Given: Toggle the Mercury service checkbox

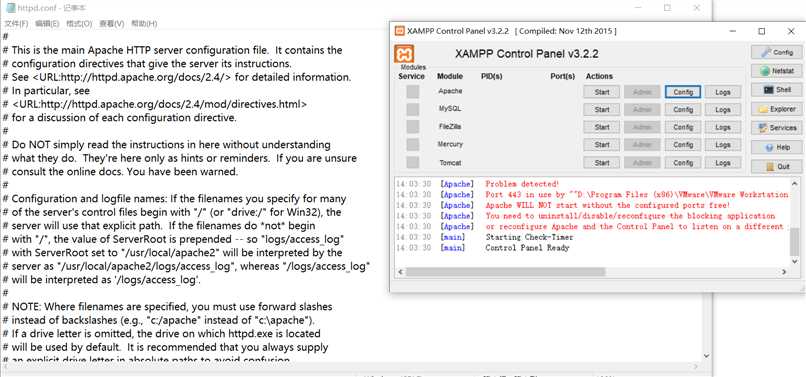Looking at the screenshot, I should [x=412, y=145].
